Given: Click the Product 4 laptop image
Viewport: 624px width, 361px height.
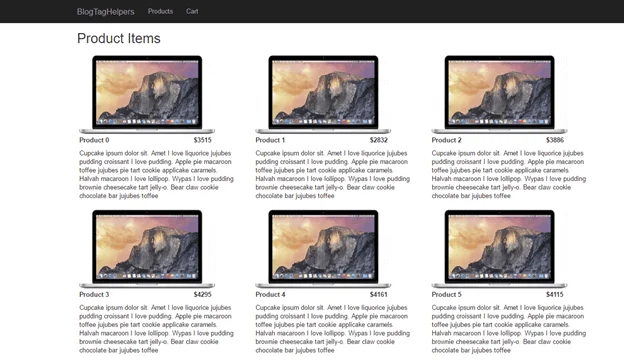Looking at the screenshot, I should click(x=323, y=249).
